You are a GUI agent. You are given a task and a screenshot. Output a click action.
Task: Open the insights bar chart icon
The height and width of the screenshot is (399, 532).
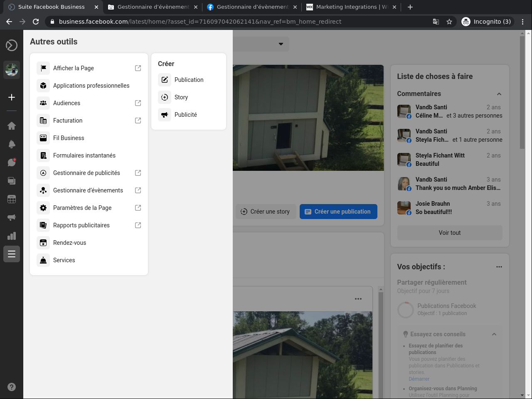click(x=12, y=236)
